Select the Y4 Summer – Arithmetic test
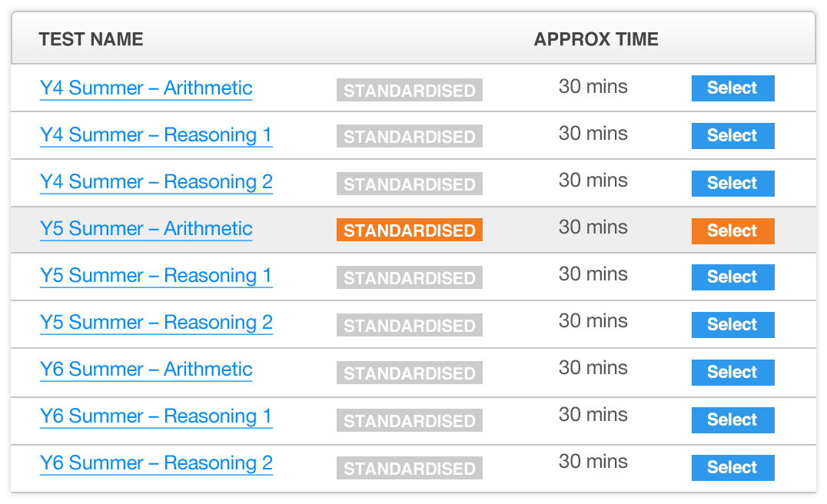This screenshot has width=827, height=504. [732, 88]
